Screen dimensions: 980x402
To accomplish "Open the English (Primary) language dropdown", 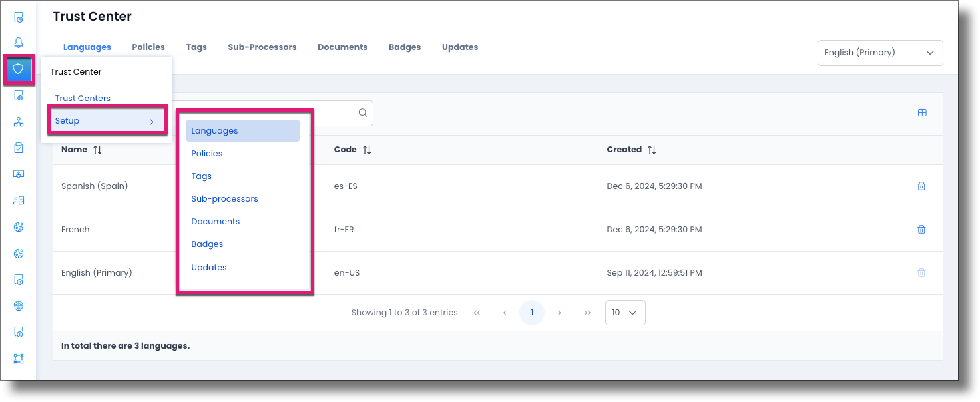I will pyautogui.click(x=880, y=53).
